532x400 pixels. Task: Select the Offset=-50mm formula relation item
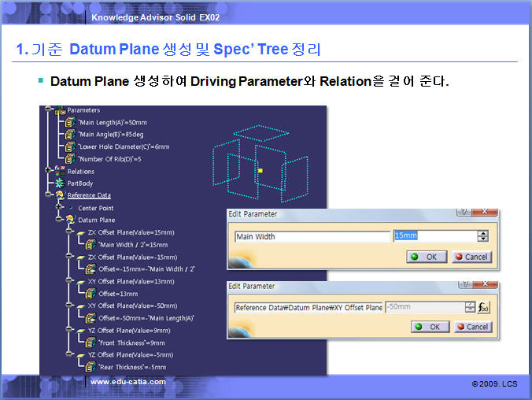point(146,318)
